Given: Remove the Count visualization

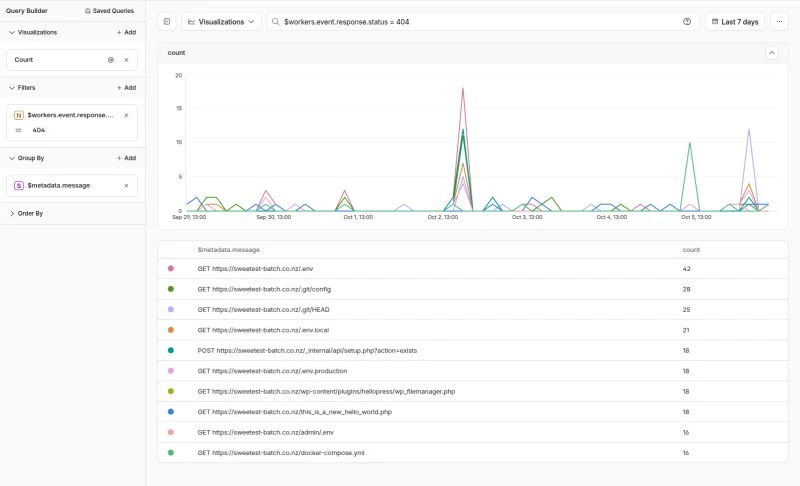Looking at the screenshot, I should [x=126, y=60].
